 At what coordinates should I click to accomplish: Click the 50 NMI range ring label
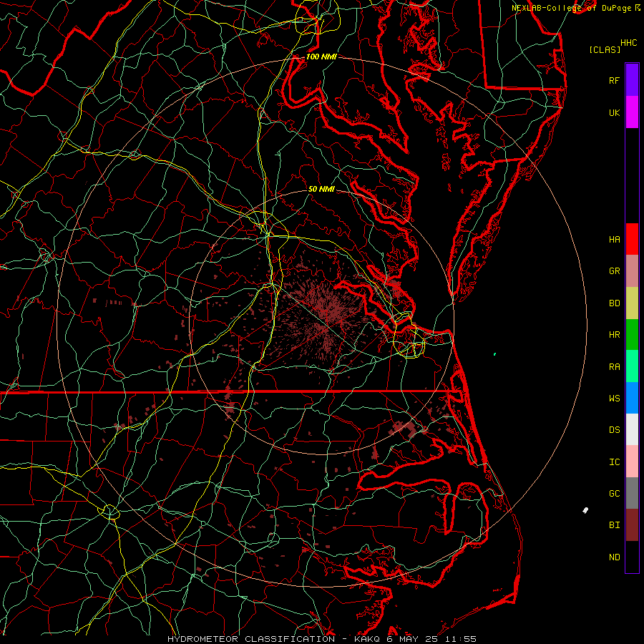pyautogui.click(x=321, y=189)
